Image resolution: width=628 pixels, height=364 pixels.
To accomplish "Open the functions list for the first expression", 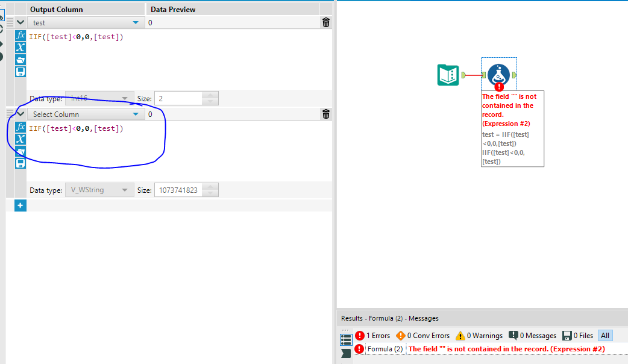I will (x=20, y=36).
